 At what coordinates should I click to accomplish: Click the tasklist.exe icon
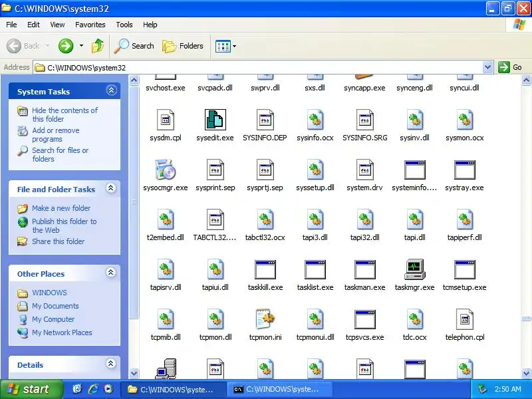(x=315, y=269)
